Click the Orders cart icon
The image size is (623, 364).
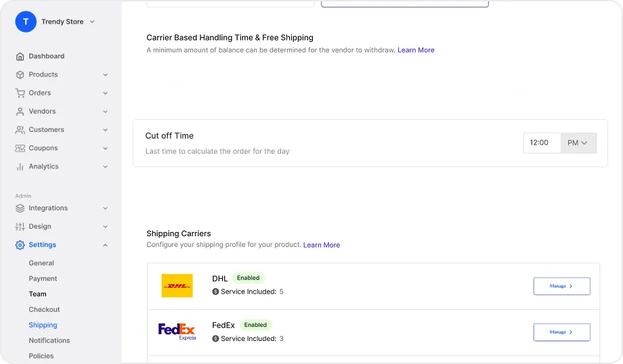[x=20, y=93]
